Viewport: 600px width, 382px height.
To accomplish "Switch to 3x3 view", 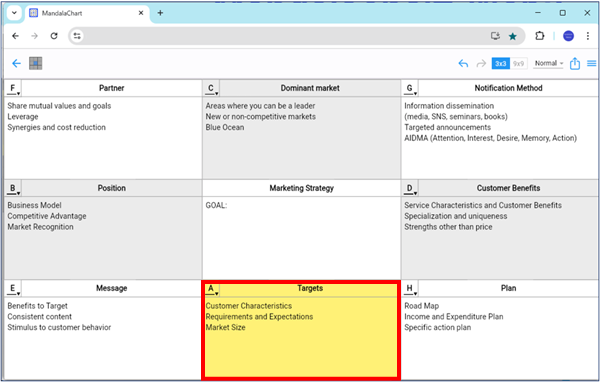I will pos(501,64).
